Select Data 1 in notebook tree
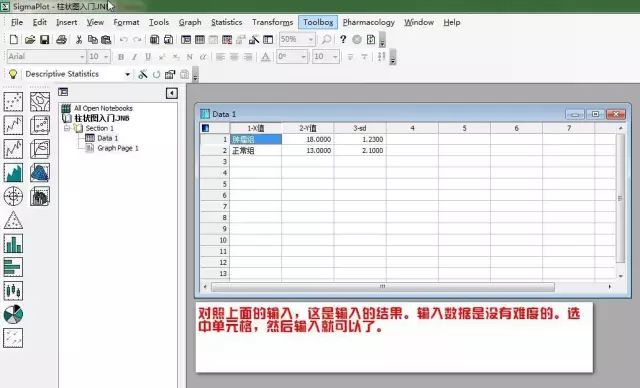 pyautogui.click(x=107, y=138)
